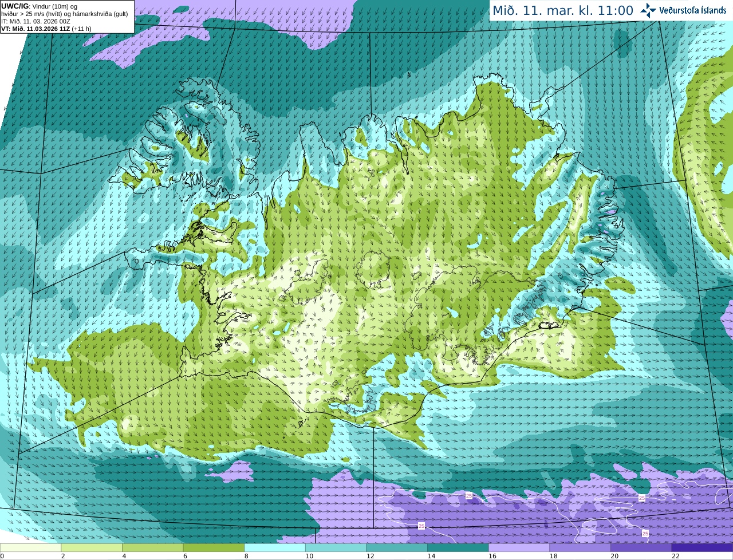The height and width of the screenshot is (560, 733).
Task: Pick the olive green 6–8 m/s legend swatch
Action: [214, 547]
